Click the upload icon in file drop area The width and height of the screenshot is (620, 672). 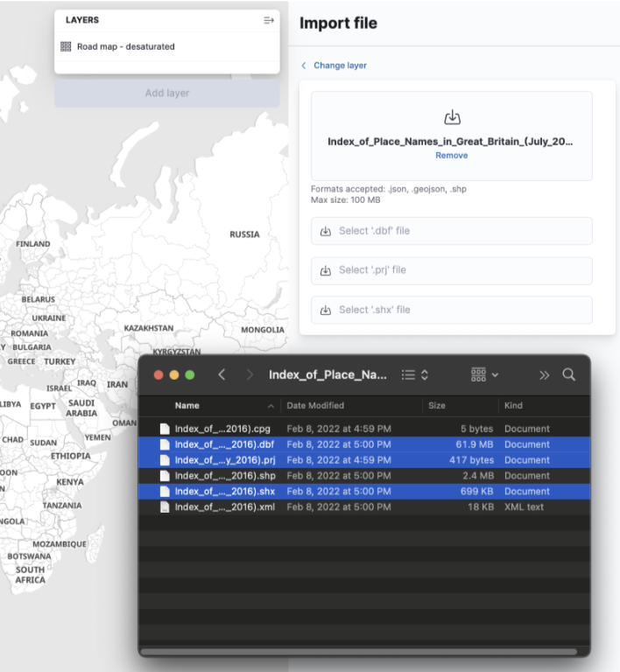coord(452,118)
